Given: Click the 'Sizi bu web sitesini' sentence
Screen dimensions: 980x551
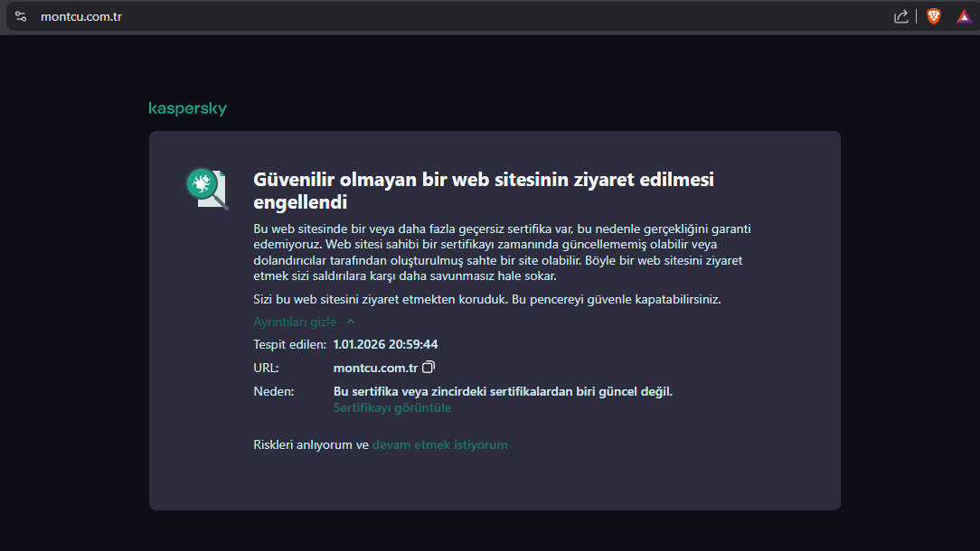Looking at the screenshot, I should [x=487, y=299].
